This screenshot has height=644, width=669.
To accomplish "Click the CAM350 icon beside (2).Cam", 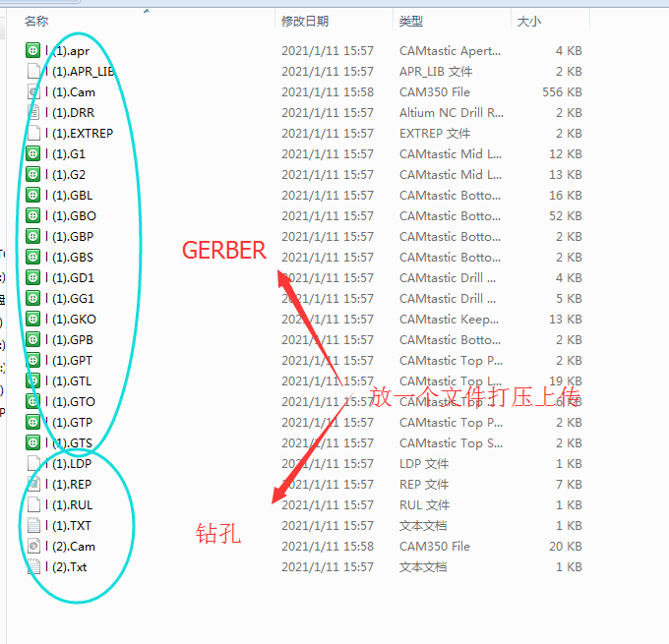I will tap(32, 547).
